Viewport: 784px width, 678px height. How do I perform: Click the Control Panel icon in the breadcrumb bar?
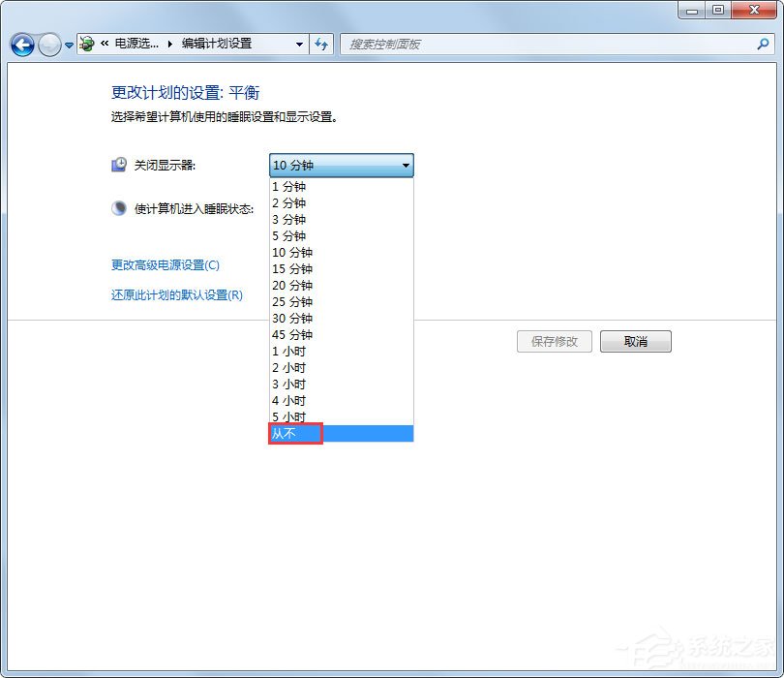pos(86,44)
